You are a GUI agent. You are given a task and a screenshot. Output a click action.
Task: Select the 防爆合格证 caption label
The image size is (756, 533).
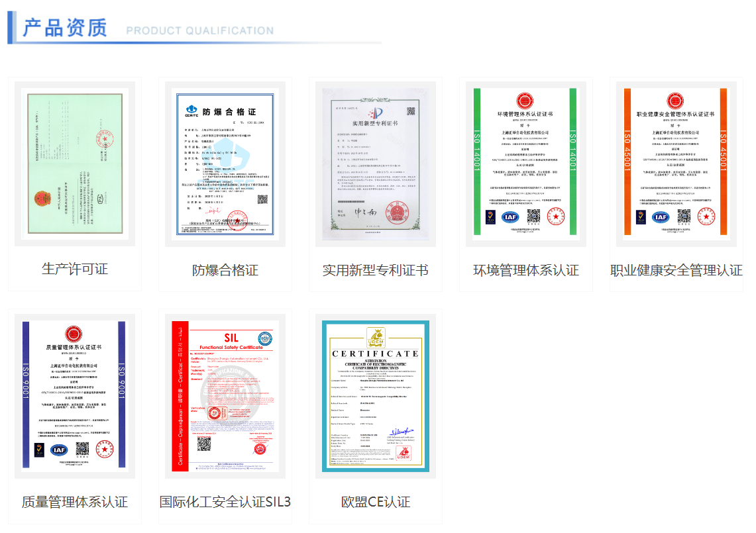pyautogui.click(x=225, y=270)
